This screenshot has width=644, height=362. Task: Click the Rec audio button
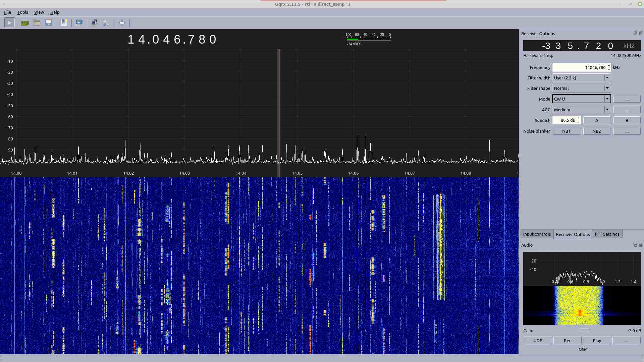click(567, 341)
